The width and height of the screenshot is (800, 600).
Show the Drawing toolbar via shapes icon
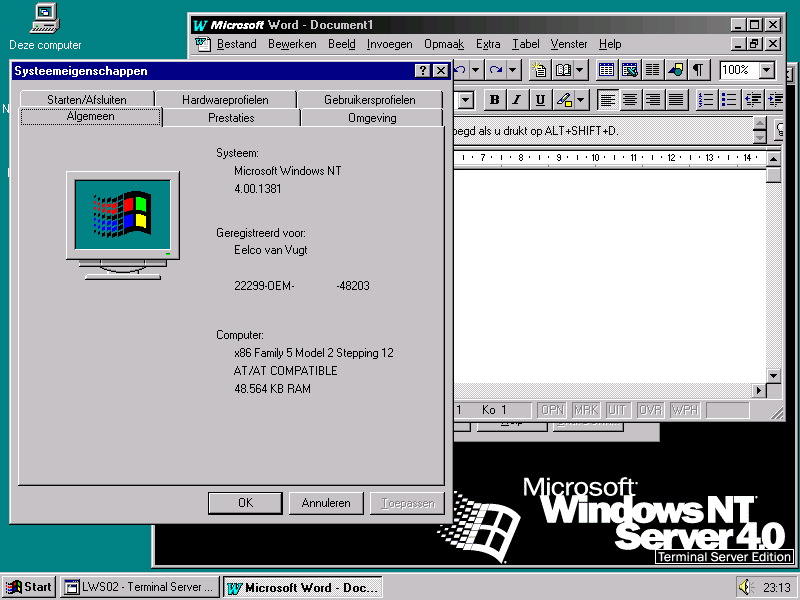coord(675,70)
